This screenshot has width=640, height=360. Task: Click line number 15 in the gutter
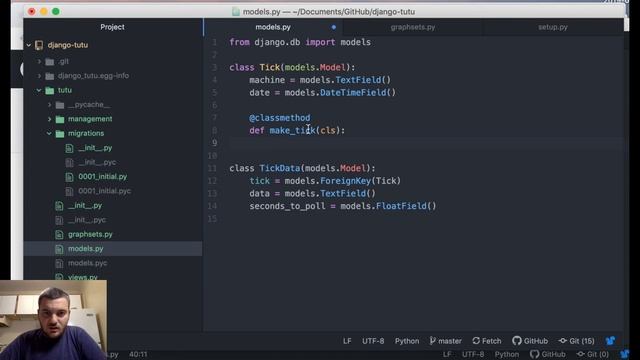click(212, 219)
